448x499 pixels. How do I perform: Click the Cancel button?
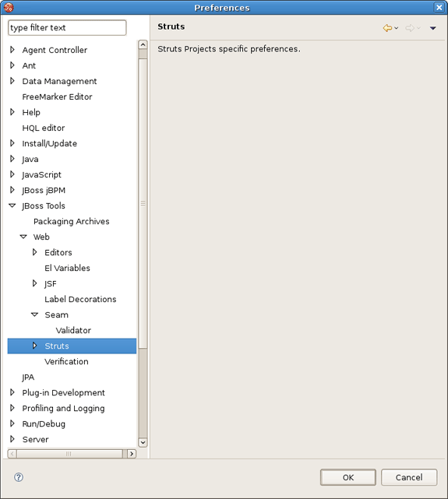(x=409, y=477)
